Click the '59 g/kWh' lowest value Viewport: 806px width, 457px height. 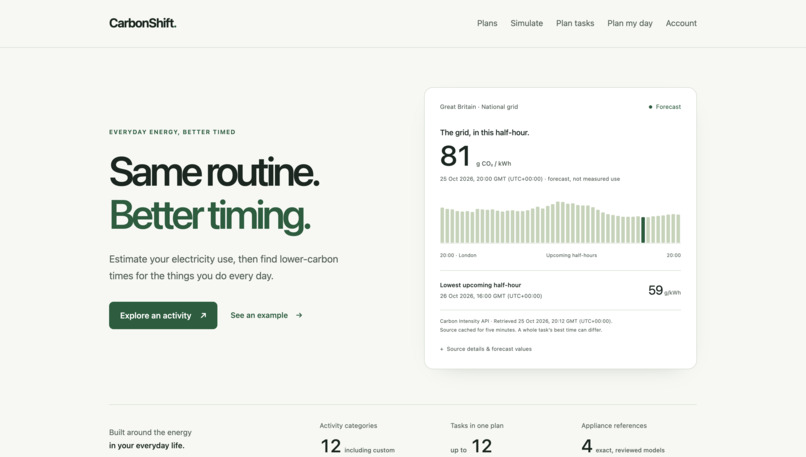(x=664, y=290)
